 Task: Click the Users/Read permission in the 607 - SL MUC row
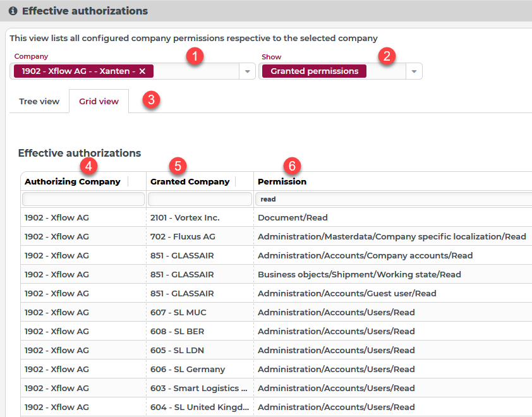point(336,313)
